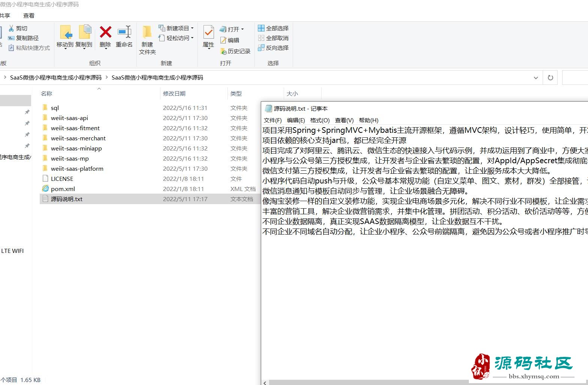The image size is (588, 385).
Task: Click the red Delete (删除) X icon
Action: pyautogui.click(x=105, y=32)
